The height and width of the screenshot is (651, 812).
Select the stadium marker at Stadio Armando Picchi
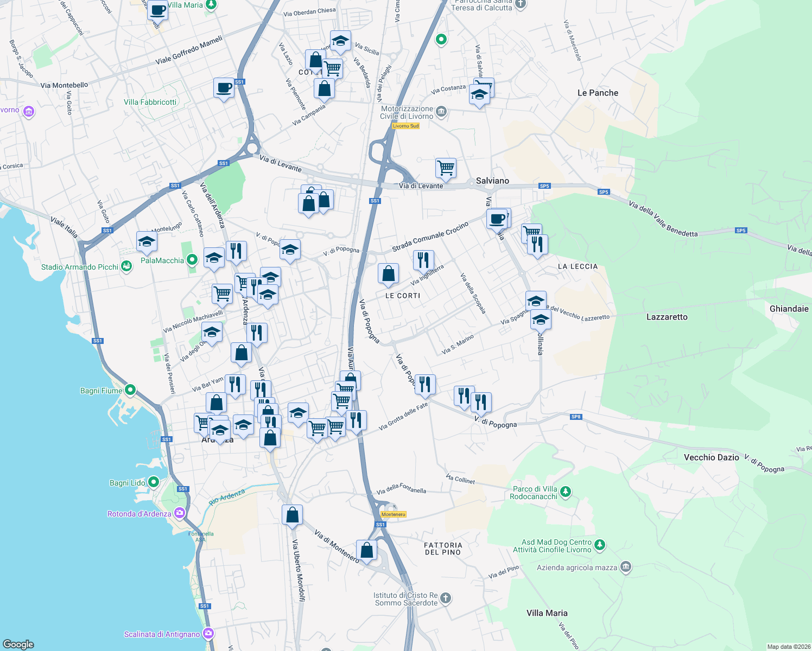pos(126,266)
